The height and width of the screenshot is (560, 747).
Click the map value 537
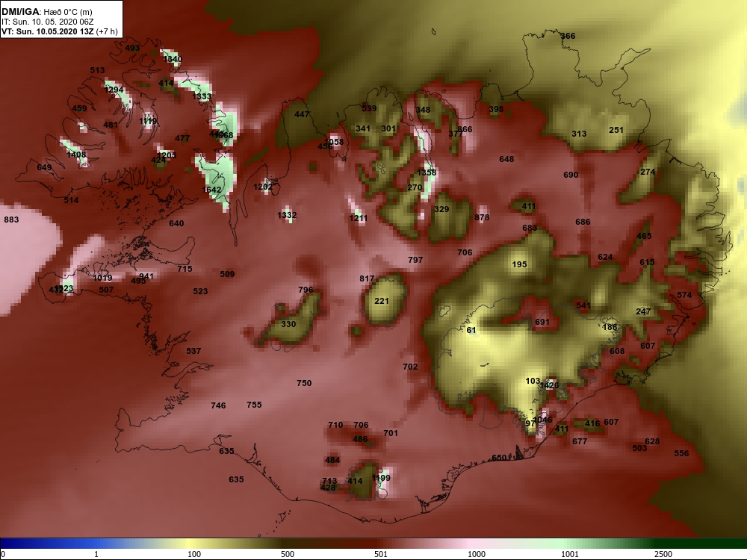(x=193, y=351)
